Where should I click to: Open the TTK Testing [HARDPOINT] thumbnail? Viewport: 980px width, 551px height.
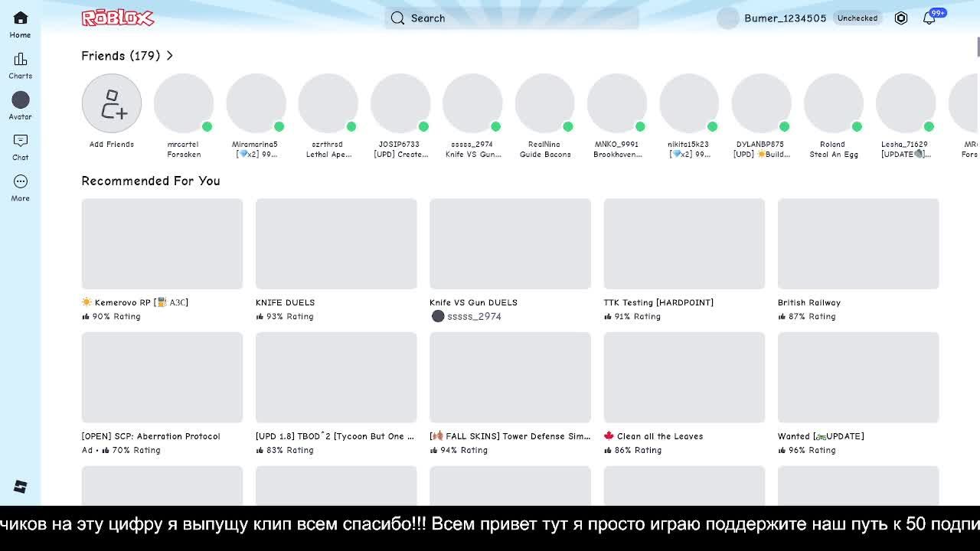coord(684,244)
